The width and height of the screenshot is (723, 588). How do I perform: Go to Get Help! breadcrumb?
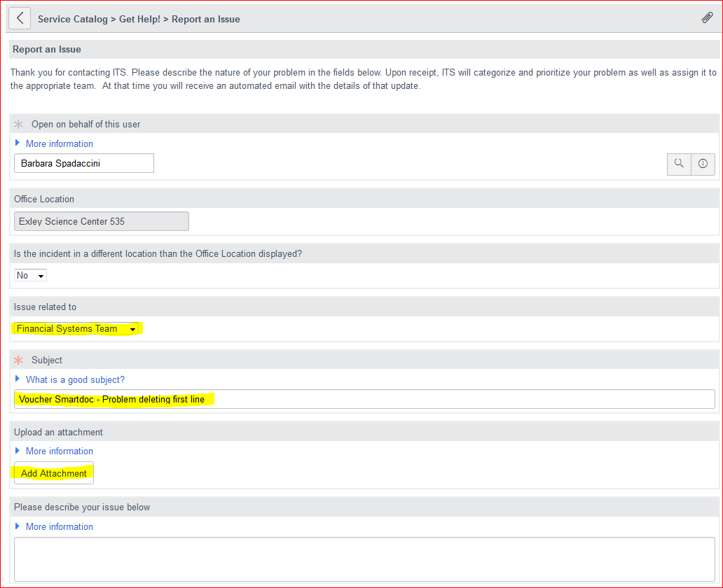tap(139, 19)
